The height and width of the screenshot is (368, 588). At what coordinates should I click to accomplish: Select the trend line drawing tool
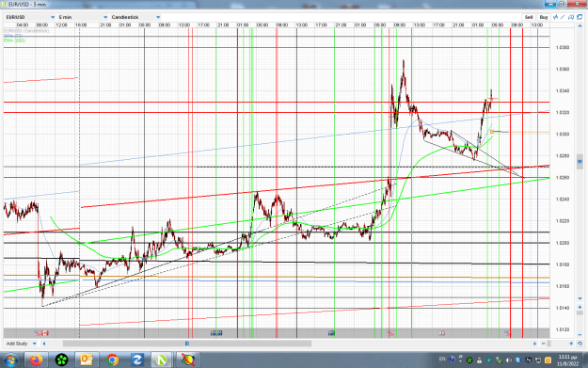tap(563, 17)
